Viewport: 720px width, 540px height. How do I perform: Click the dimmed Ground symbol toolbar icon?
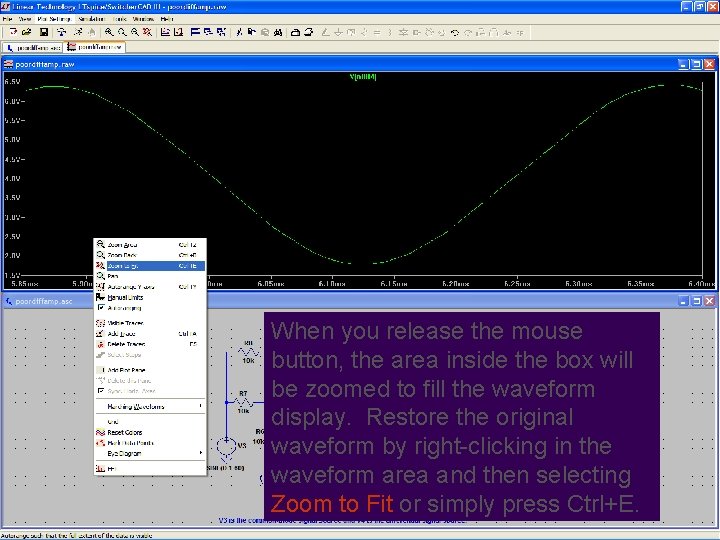[x=338, y=32]
